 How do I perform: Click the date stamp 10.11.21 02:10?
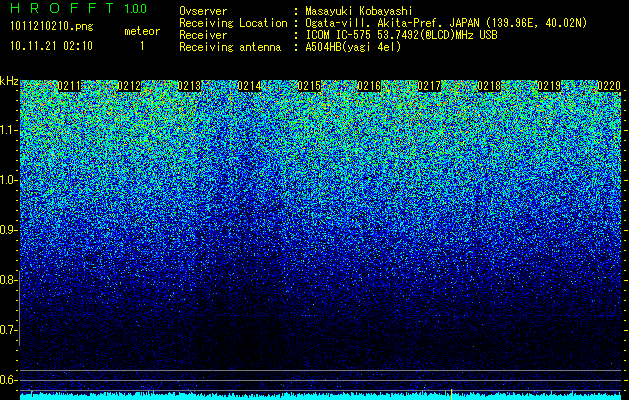point(51,46)
